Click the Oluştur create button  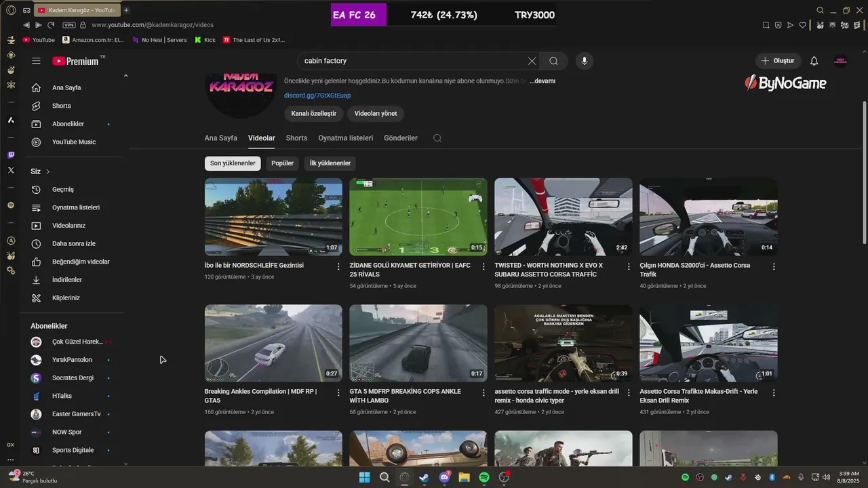coord(778,61)
